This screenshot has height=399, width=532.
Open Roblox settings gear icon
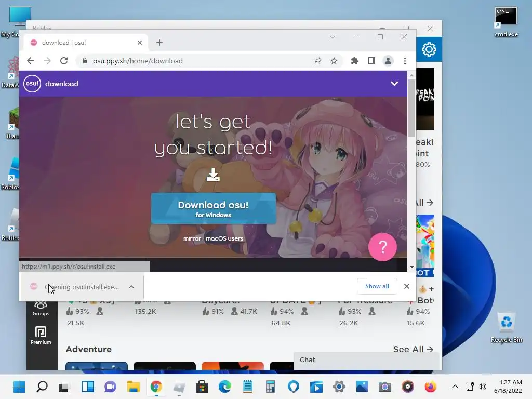point(429,49)
